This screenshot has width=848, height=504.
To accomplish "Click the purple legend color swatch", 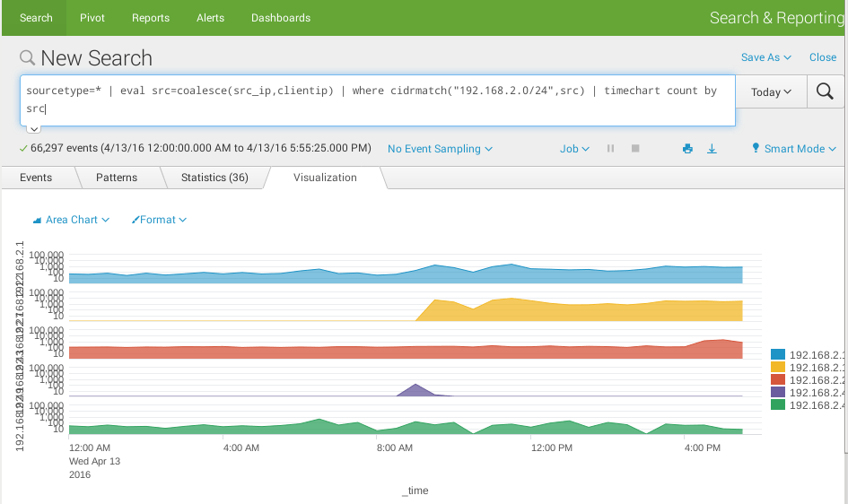I will 778,393.
